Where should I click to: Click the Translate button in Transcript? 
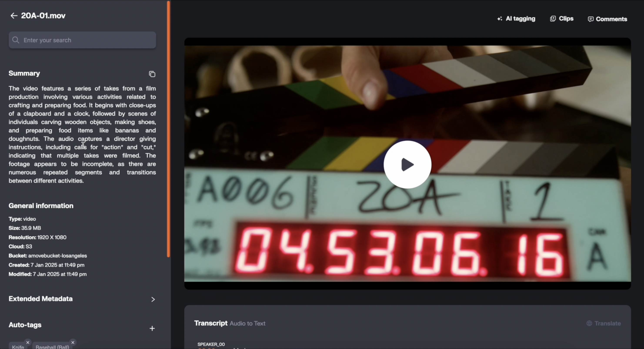coord(607,323)
